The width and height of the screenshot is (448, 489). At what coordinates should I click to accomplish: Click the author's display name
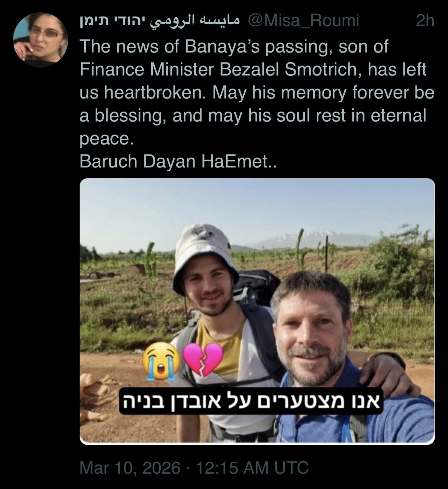pos(160,21)
